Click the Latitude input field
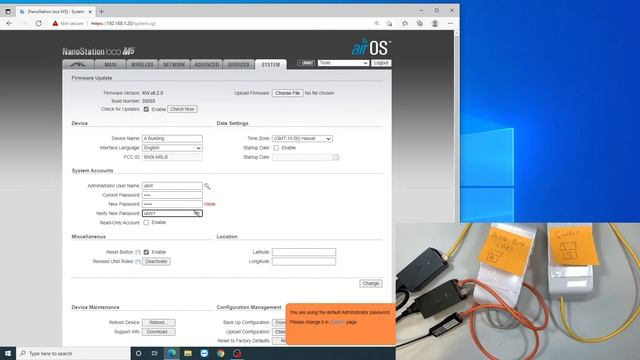This screenshot has width=640, height=360. 304,252
